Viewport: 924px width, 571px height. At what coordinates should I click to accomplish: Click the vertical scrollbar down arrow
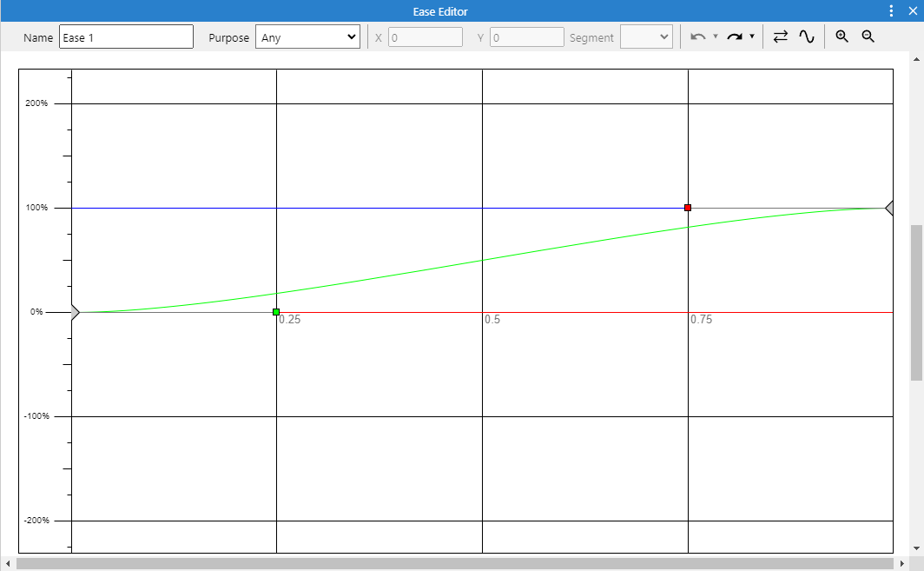(916, 547)
